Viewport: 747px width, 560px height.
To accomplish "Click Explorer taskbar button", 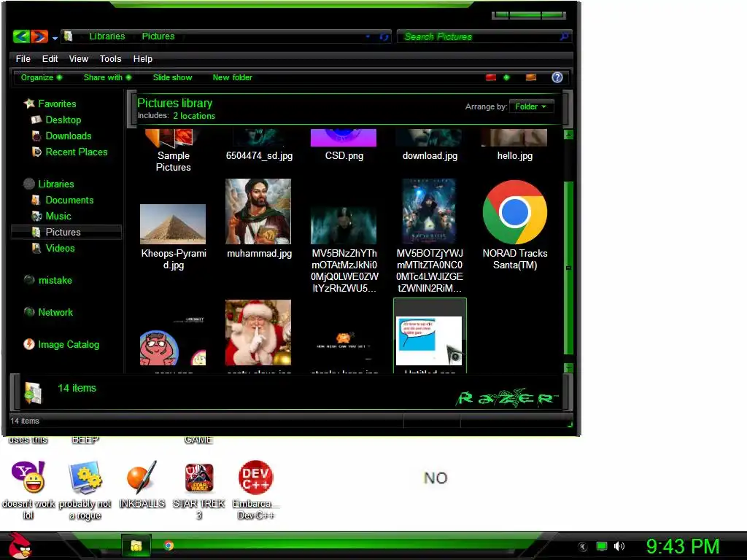I will [x=136, y=545].
